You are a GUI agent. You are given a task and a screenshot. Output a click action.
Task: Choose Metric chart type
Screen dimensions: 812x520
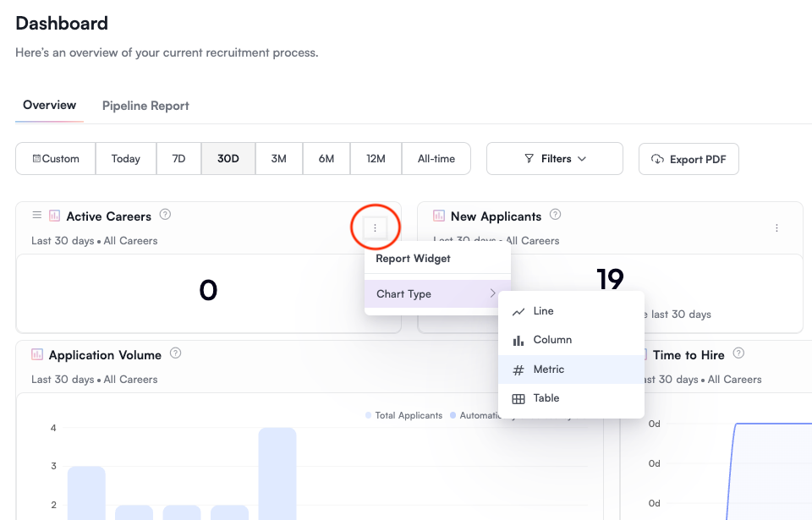click(x=548, y=369)
